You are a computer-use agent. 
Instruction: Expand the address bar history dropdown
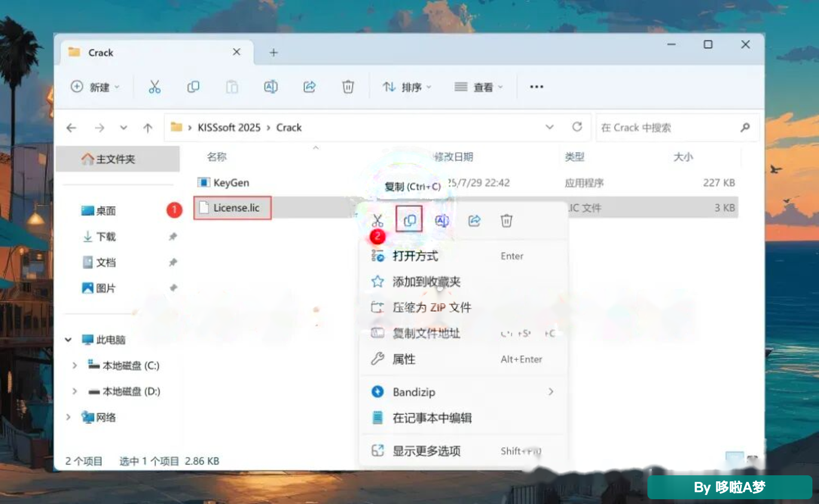pos(549,127)
